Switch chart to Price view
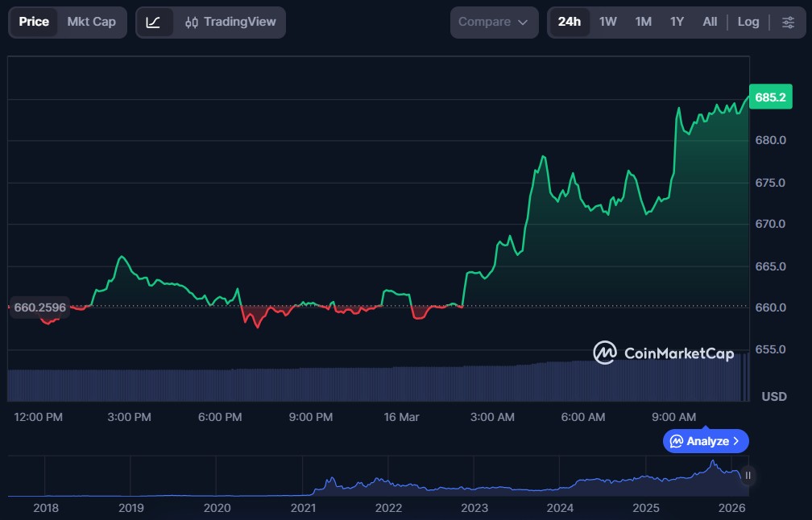This screenshot has height=520, width=812. click(34, 22)
